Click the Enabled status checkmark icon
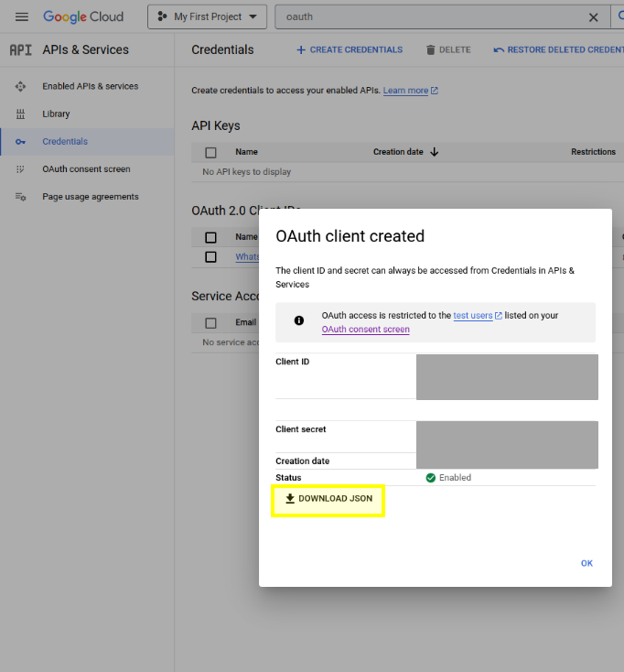 (x=430, y=478)
